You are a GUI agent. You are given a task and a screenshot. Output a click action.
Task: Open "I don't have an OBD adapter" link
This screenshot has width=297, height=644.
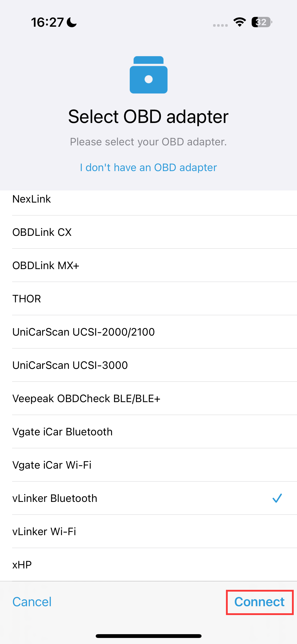(148, 168)
